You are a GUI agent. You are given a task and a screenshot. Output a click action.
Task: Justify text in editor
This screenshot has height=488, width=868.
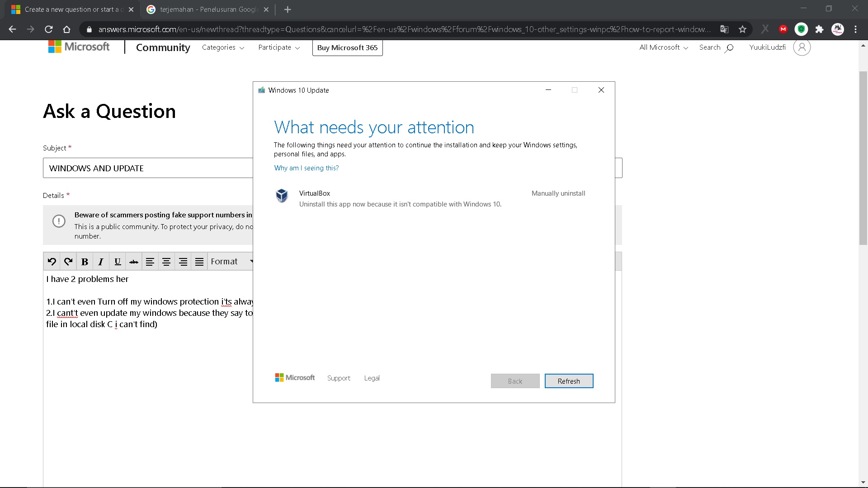pyautogui.click(x=199, y=262)
